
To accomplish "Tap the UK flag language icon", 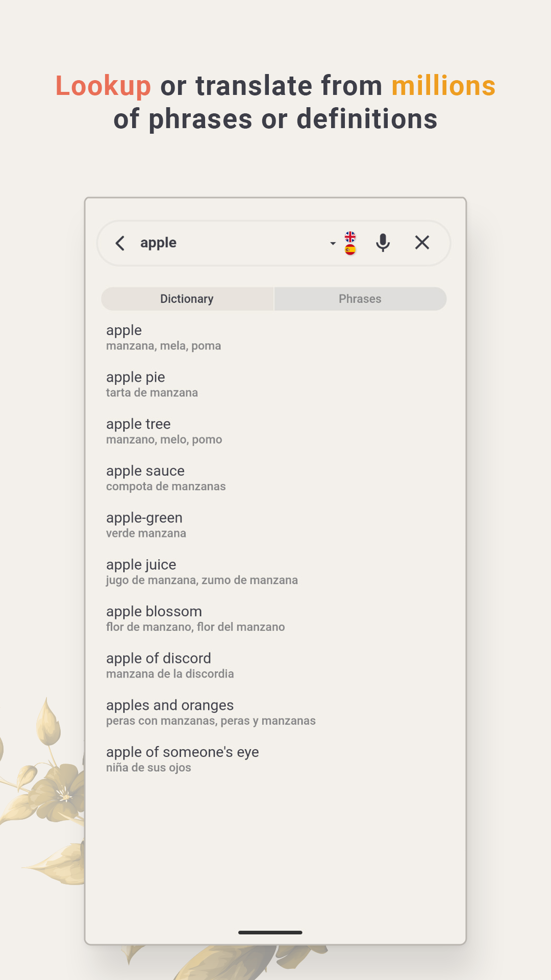I will (350, 236).
